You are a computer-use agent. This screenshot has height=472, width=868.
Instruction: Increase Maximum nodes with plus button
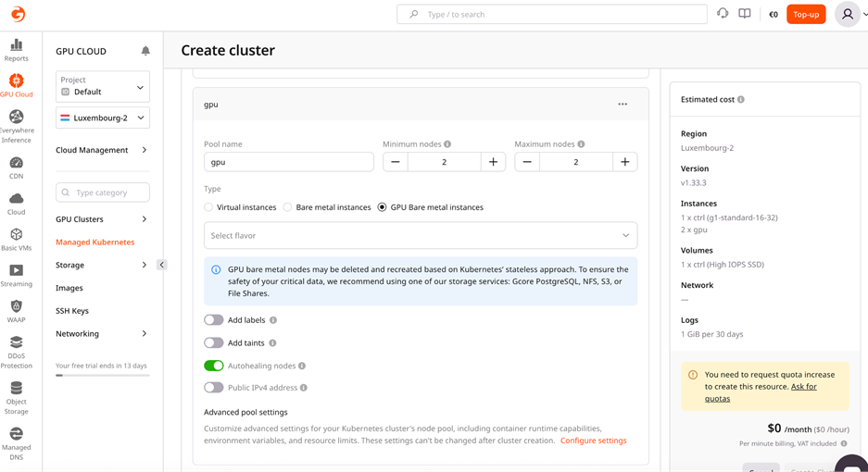(x=625, y=162)
